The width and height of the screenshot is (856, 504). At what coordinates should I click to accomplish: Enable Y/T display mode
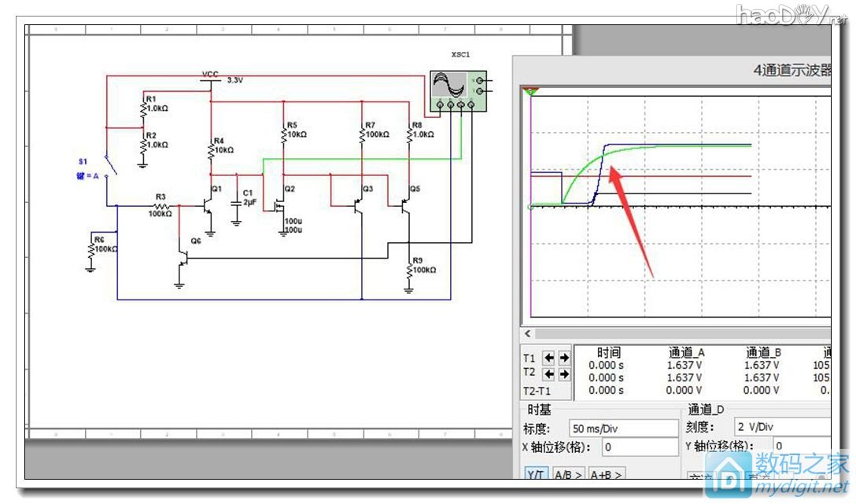(536, 475)
